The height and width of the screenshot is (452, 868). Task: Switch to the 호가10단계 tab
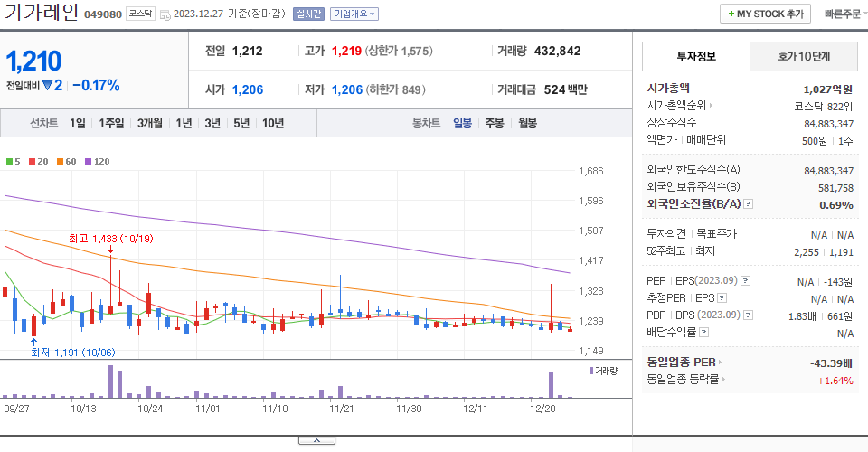point(804,56)
